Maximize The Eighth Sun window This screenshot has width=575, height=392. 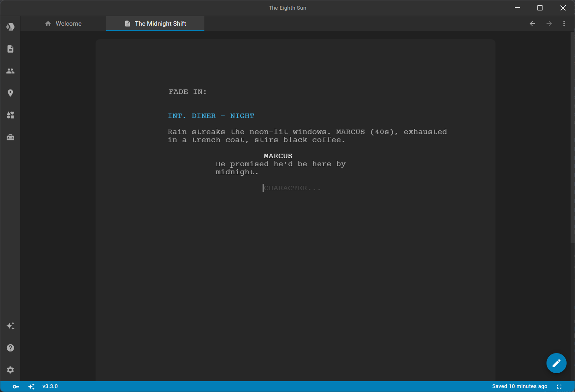tap(540, 8)
